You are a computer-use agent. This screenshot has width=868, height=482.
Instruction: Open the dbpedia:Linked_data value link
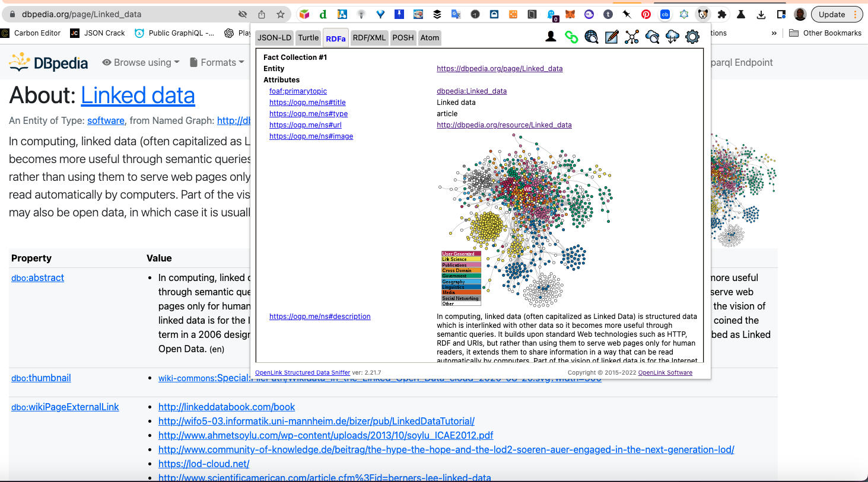point(472,91)
